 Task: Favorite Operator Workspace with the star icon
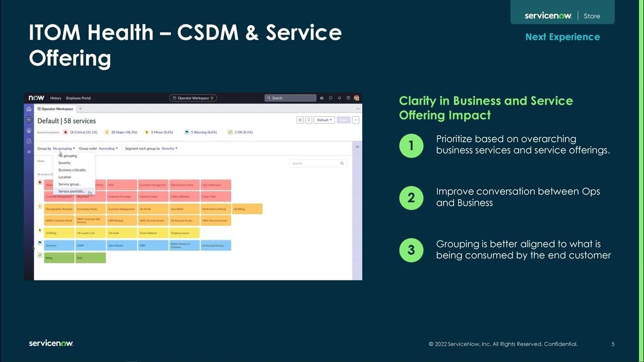point(212,98)
